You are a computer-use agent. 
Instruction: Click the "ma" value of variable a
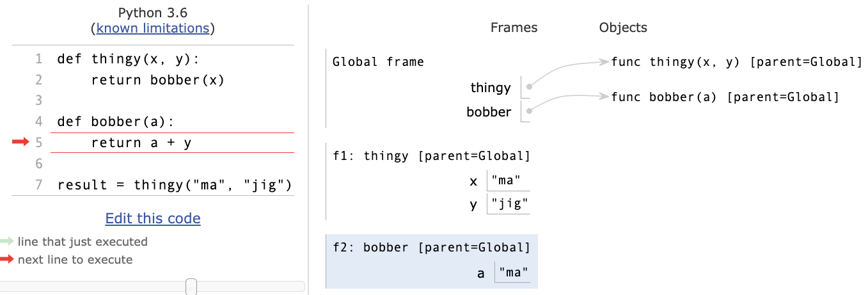tap(514, 273)
